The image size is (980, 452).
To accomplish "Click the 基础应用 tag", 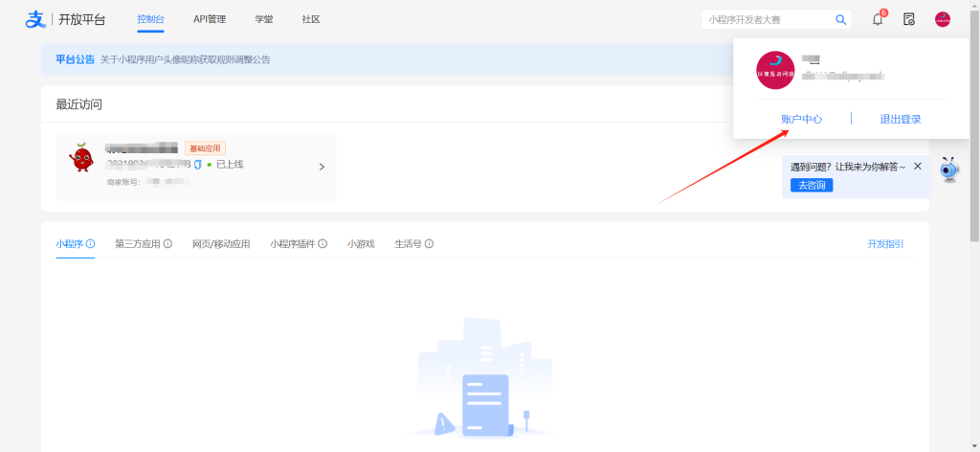I will tap(205, 148).
